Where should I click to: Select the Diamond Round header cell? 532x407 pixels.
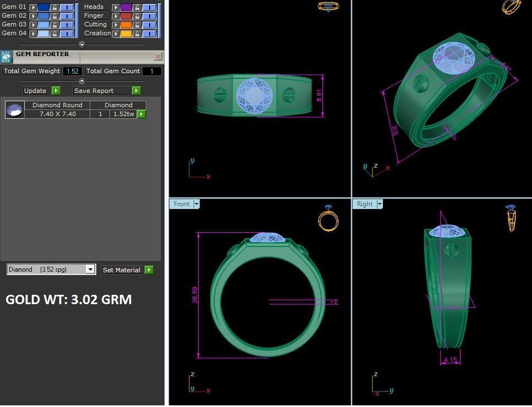pos(57,105)
